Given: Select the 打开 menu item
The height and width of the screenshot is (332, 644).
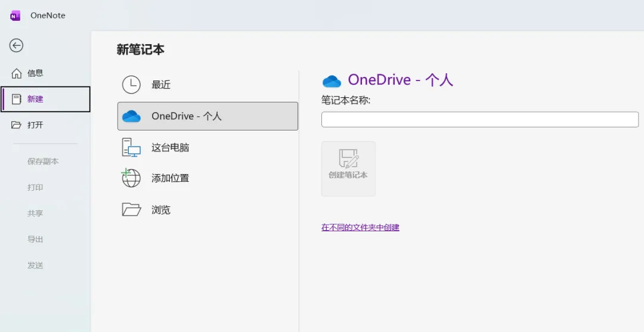Looking at the screenshot, I should pyautogui.click(x=35, y=125).
